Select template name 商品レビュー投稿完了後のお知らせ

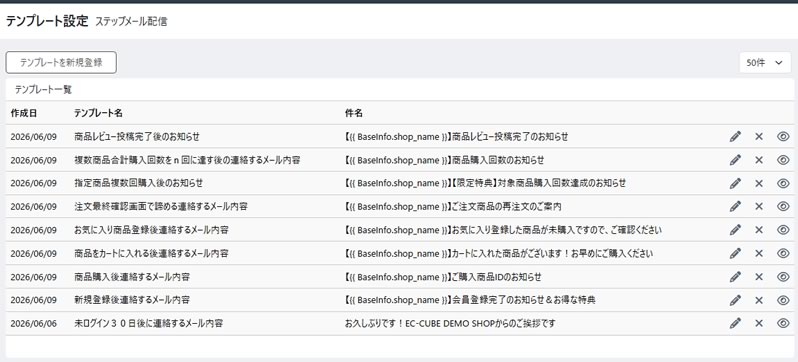point(137,136)
